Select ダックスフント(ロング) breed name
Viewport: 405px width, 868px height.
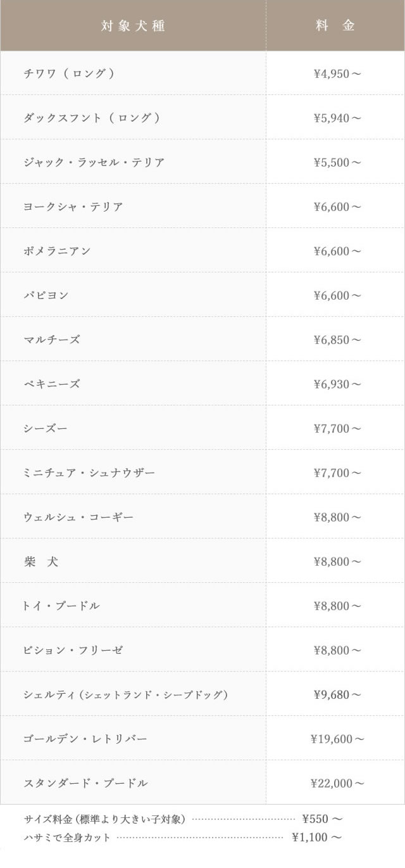pyautogui.click(x=92, y=118)
